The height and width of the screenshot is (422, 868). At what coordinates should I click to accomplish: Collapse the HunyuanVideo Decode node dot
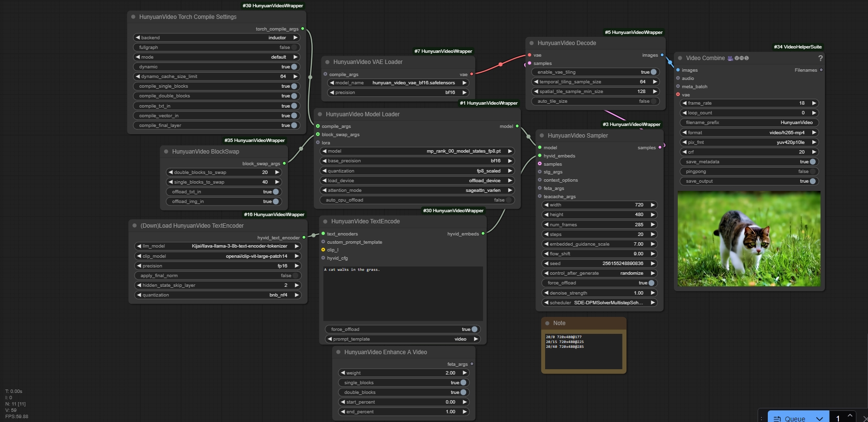pyautogui.click(x=531, y=43)
